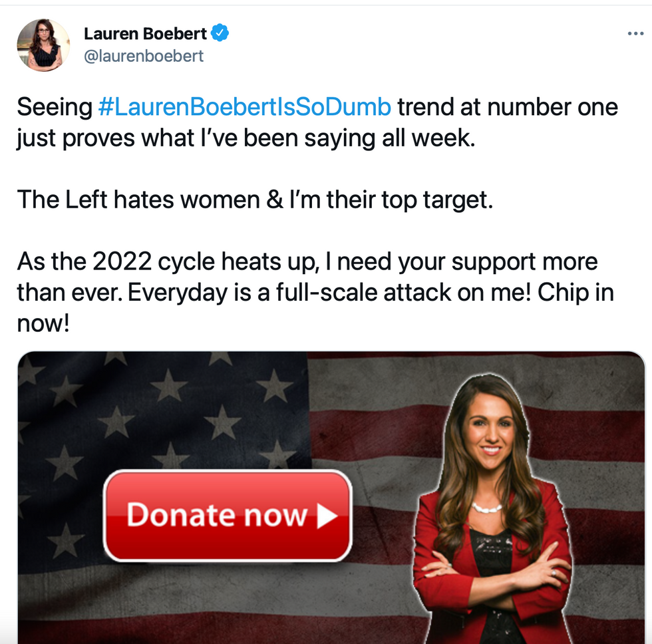Click "trend at number one" tweet text
The width and height of the screenshot is (652, 644).
tap(508, 107)
